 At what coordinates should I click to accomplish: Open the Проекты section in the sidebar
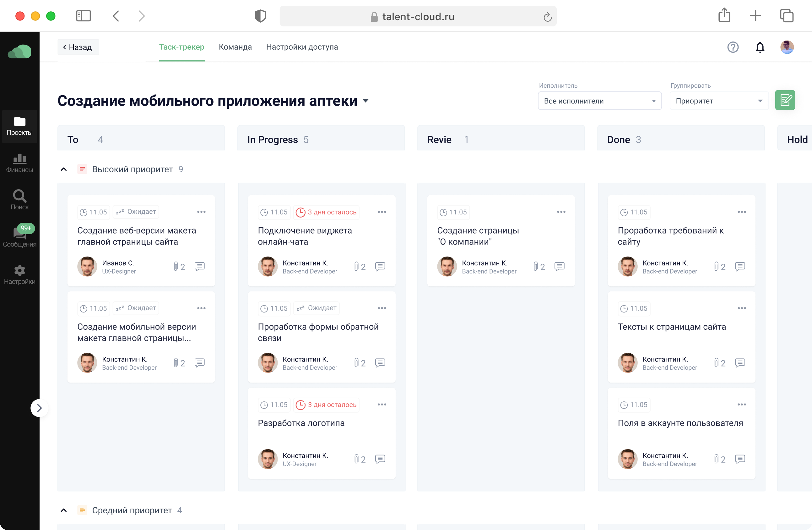19,126
